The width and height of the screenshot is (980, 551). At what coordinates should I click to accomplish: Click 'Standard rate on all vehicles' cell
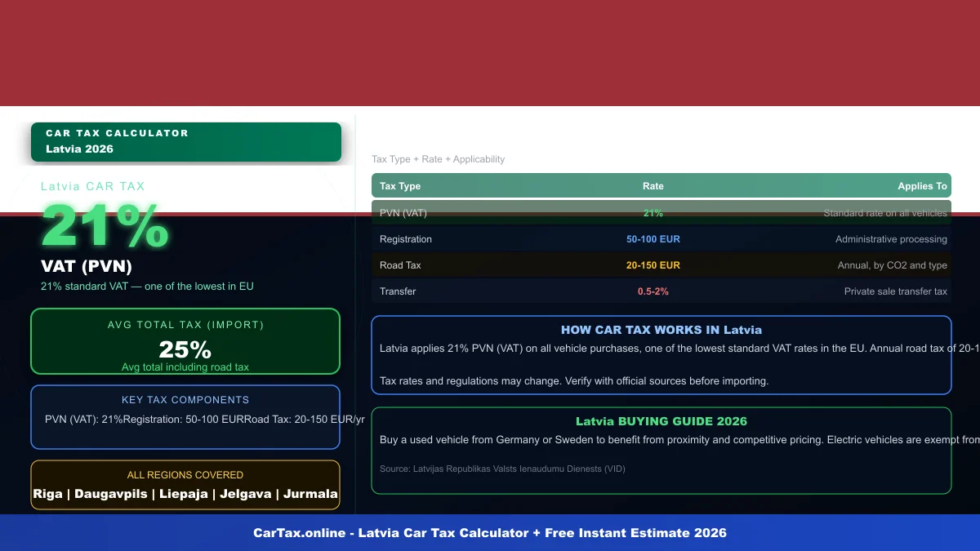tap(885, 213)
